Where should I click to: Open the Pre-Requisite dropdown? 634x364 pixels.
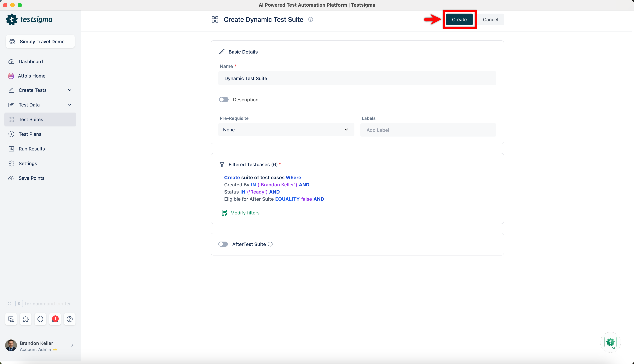click(286, 130)
